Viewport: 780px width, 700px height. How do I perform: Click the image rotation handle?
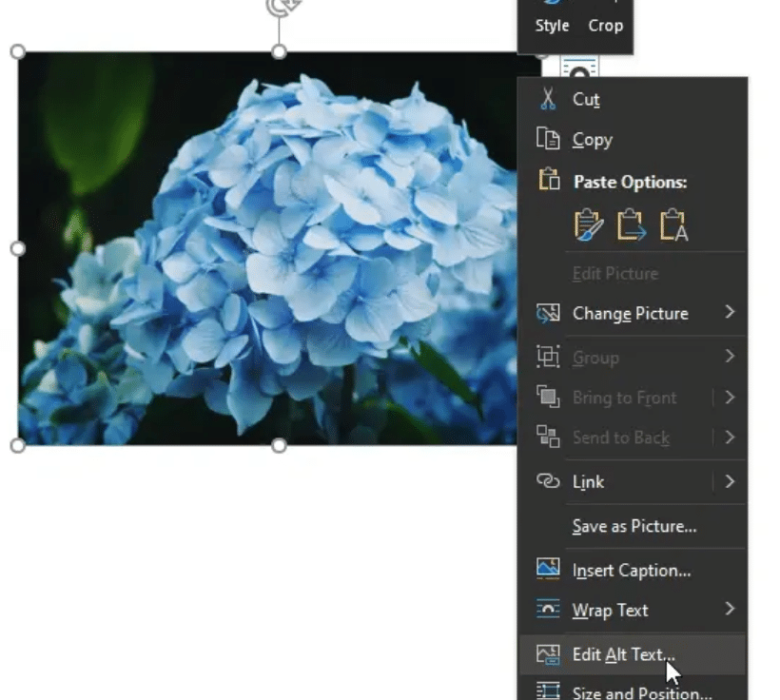[x=279, y=8]
